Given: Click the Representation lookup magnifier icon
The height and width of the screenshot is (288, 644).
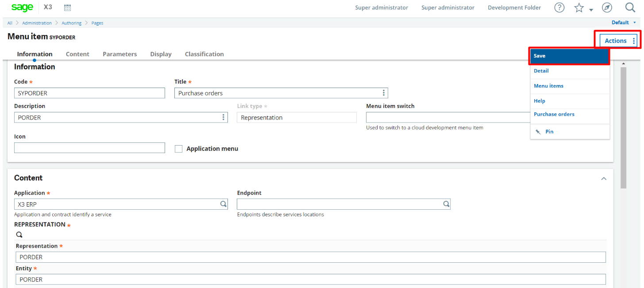Looking at the screenshot, I should click(19, 234).
